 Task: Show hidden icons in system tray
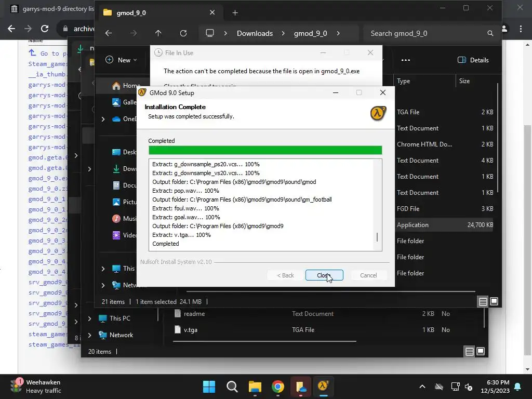click(x=422, y=387)
